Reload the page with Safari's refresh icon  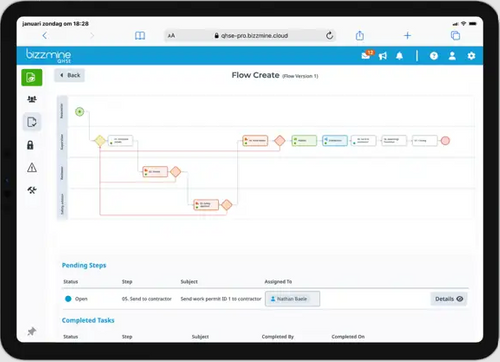(329, 35)
